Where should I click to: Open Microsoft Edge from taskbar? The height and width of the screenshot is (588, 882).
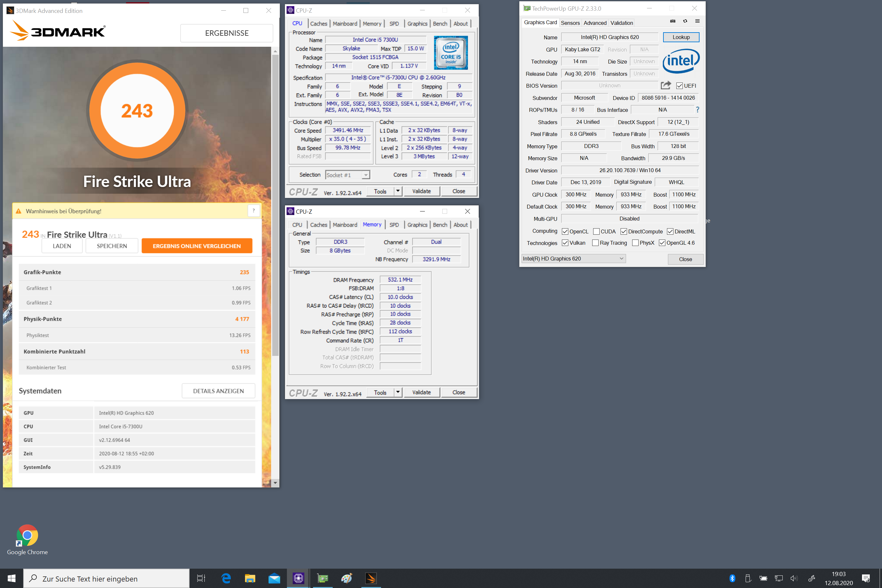(x=226, y=578)
